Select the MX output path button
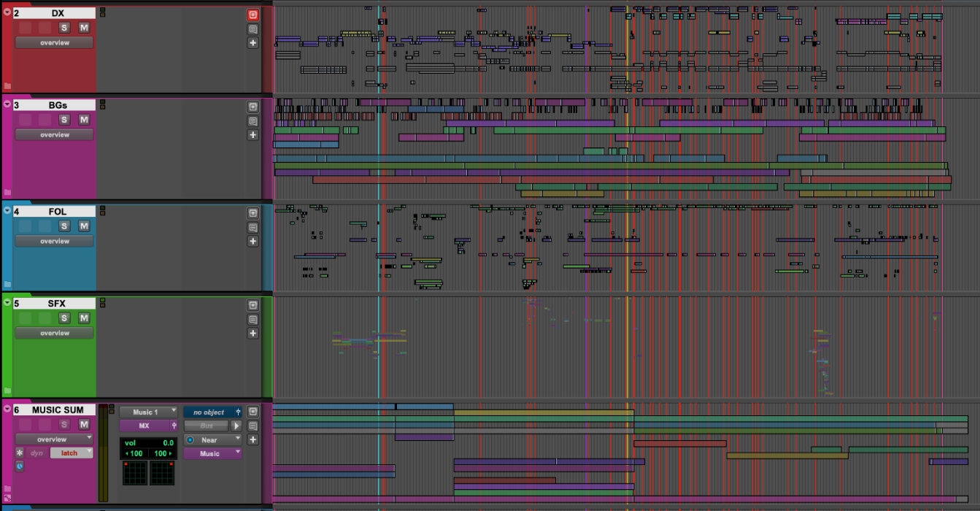 pyautogui.click(x=144, y=426)
